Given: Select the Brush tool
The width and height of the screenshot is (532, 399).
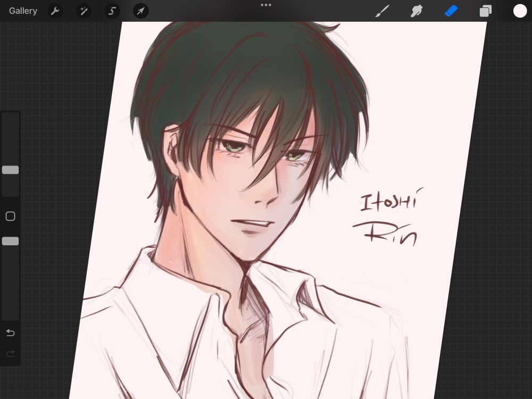Looking at the screenshot, I should 383,11.
